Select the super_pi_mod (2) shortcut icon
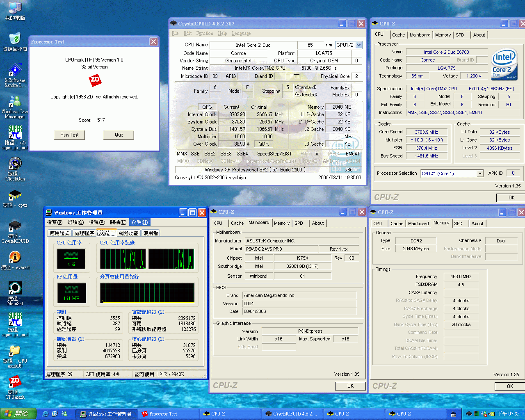 click(15, 137)
